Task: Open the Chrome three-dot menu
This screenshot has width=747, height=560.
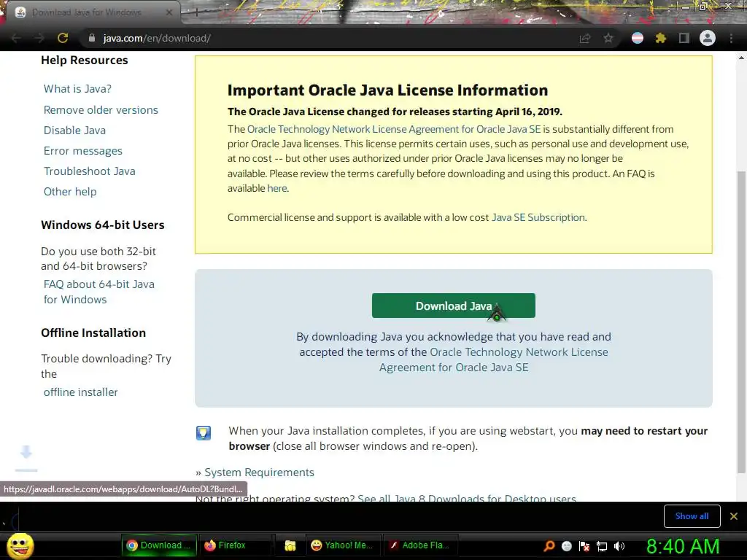Action: 731,38
